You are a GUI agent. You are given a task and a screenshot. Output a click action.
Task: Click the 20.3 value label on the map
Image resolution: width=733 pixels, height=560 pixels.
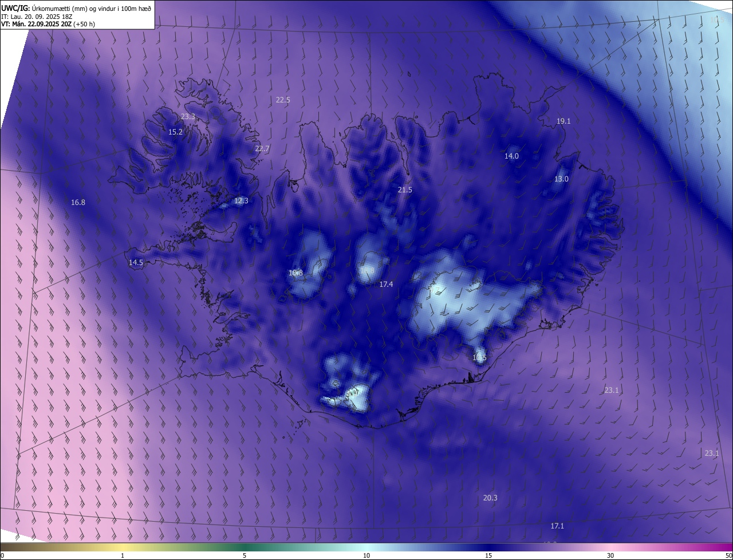pos(490,498)
